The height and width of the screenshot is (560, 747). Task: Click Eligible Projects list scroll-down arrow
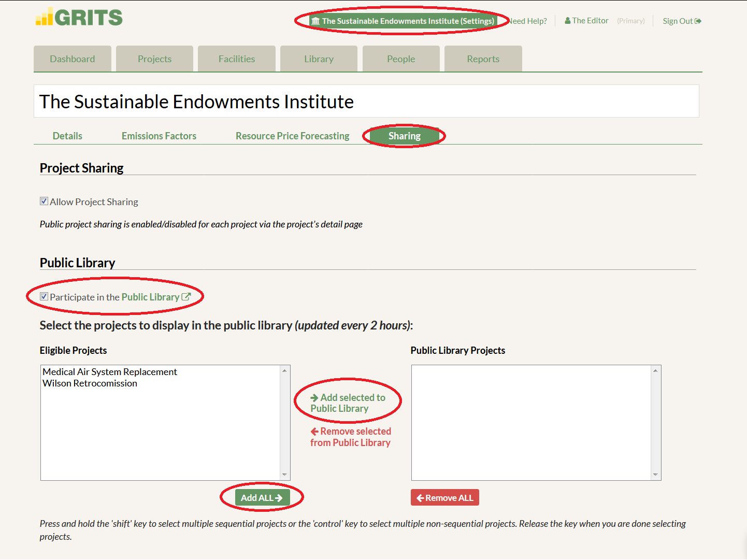point(284,475)
